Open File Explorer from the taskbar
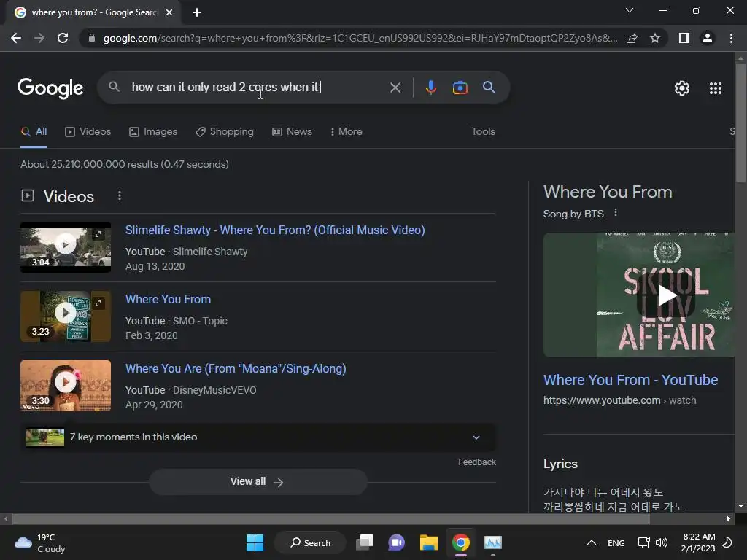The height and width of the screenshot is (560, 747). [429, 542]
